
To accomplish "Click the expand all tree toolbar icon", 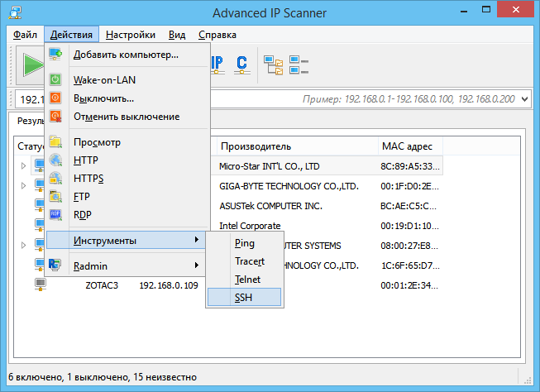I will pos(273,65).
